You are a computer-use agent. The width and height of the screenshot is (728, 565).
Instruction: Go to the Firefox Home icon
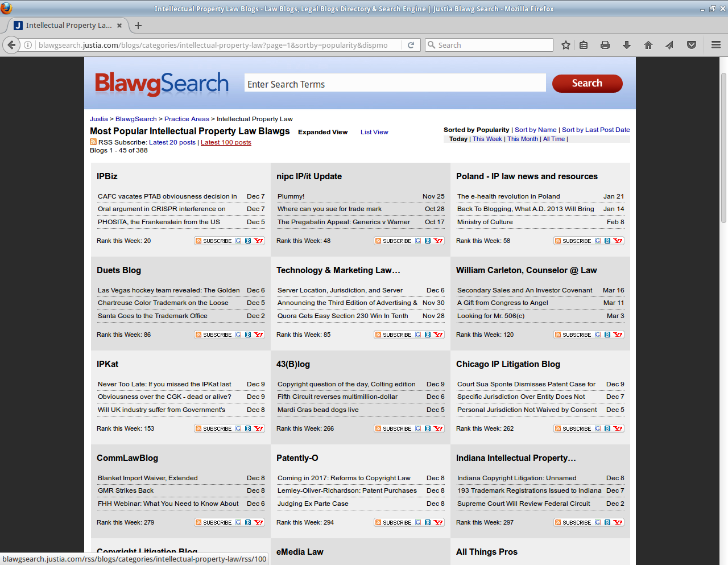(648, 45)
